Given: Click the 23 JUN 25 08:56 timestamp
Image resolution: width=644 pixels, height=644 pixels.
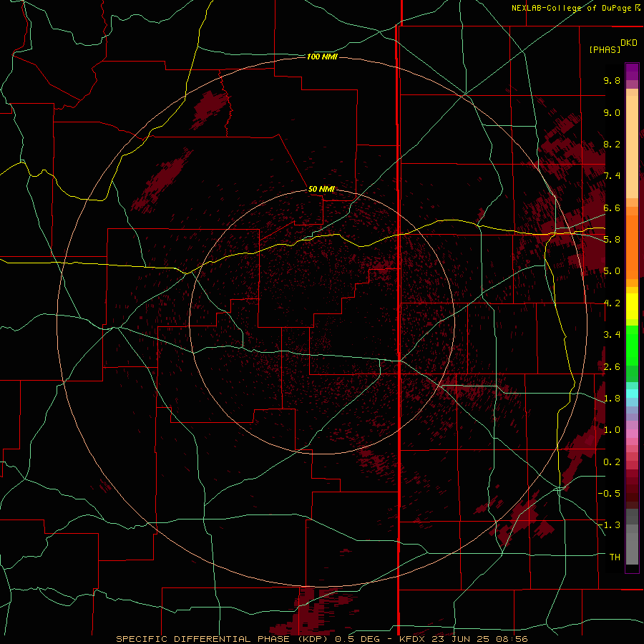Looking at the screenshot, I should click(479, 639).
